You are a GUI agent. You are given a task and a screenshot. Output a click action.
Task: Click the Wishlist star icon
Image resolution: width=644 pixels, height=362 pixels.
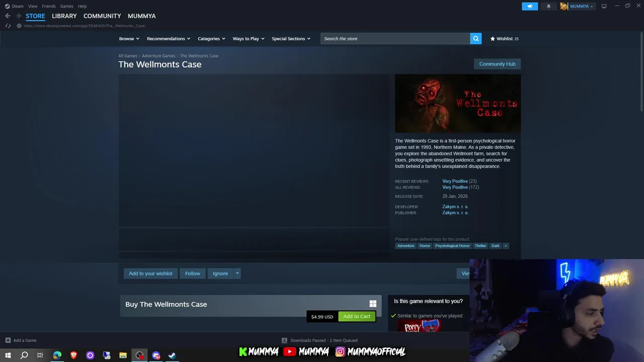pyautogui.click(x=493, y=39)
